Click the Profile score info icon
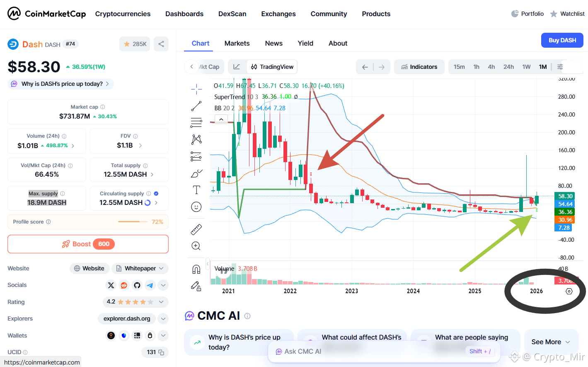 click(x=48, y=222)
